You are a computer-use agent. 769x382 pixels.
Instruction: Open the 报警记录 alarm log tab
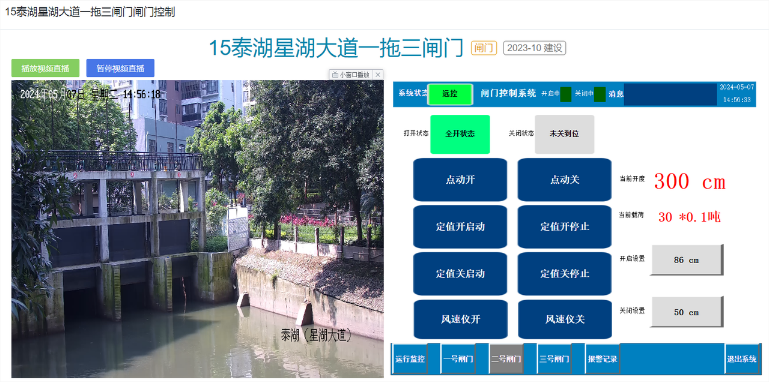[603, 358]
